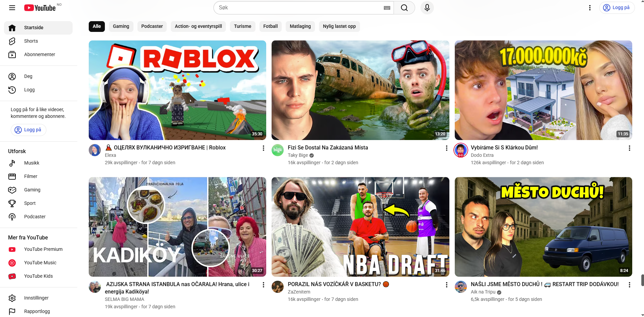Open the hamburger guide menu
Image resolution: width=644 pixels, height=317 pixels.
12,8
